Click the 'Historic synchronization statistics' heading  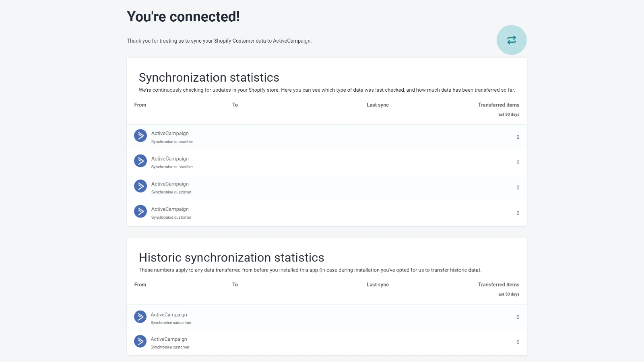point(231,257)
